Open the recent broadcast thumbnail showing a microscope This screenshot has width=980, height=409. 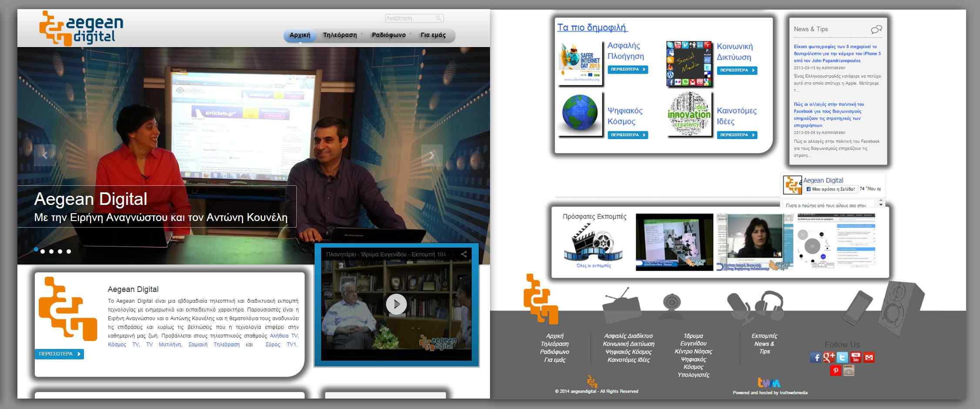point(675,242)
